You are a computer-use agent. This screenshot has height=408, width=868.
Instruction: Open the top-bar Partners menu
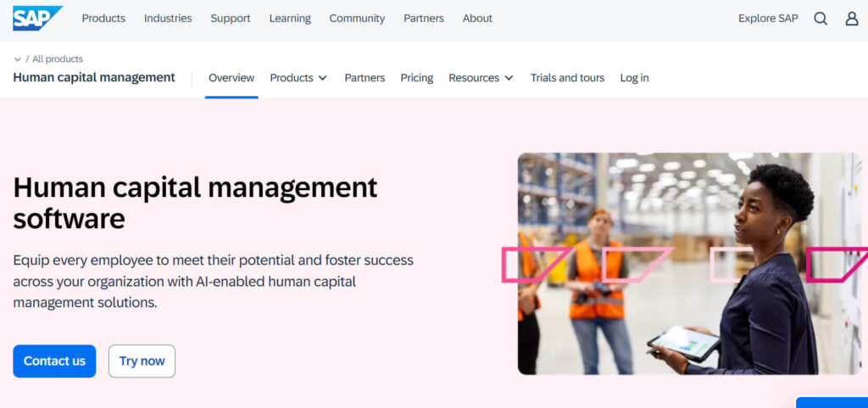424,19
